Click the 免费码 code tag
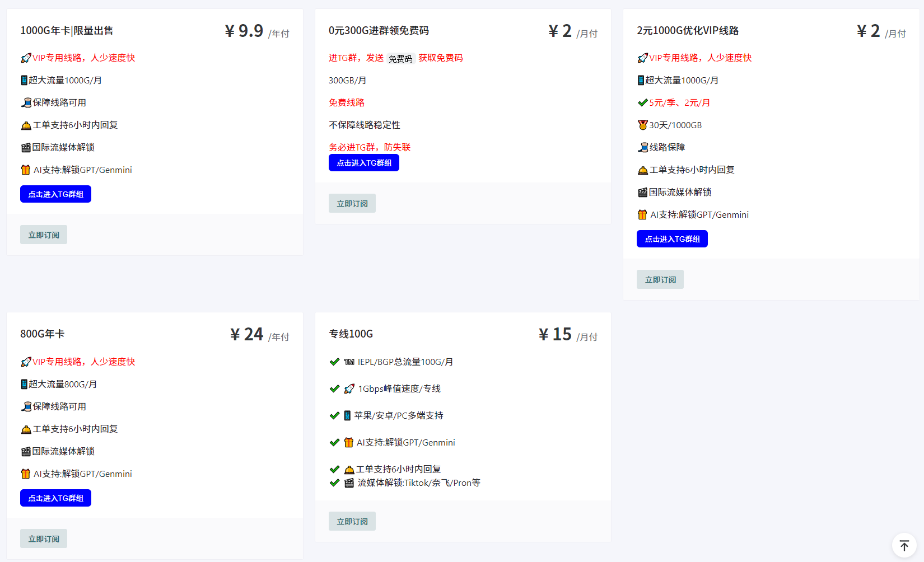The image size is (924, 562). click(400, 59)
